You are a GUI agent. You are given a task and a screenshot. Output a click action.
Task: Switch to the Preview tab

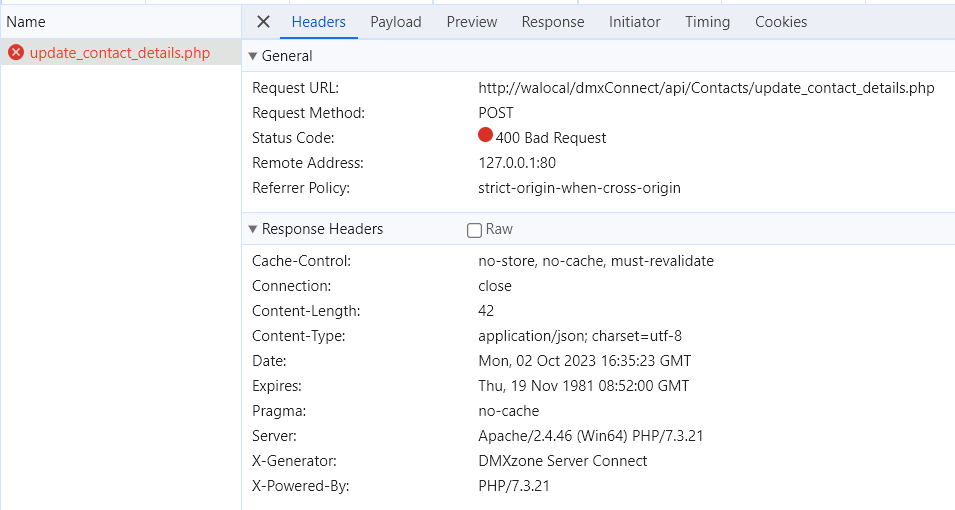tap(472, 22)
